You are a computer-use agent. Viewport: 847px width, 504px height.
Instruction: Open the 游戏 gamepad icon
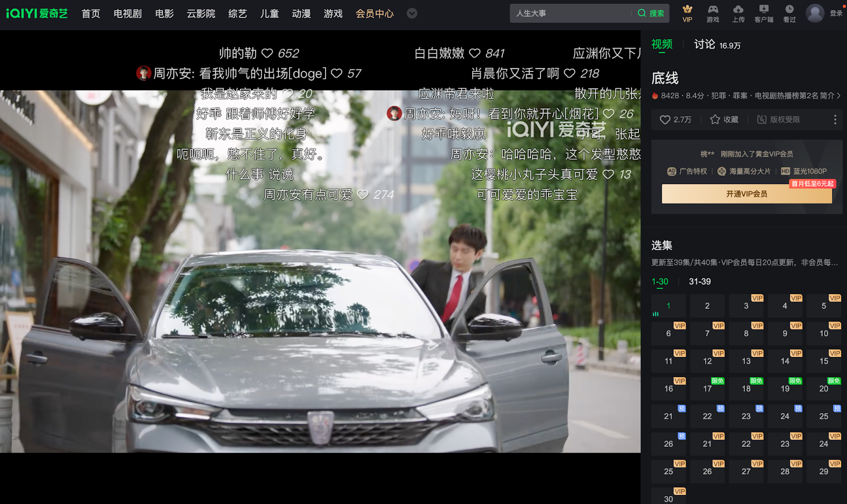click(713, 10)
